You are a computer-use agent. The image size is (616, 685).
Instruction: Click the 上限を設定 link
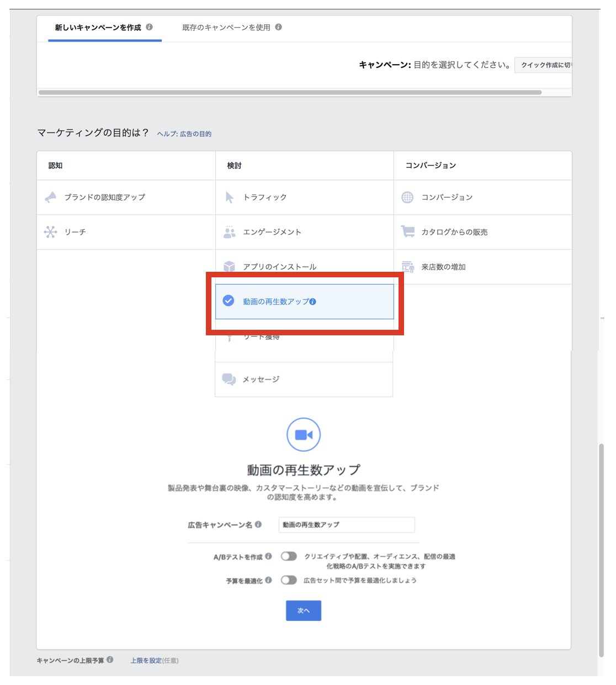pyautogui.click(x=146, y=660)
